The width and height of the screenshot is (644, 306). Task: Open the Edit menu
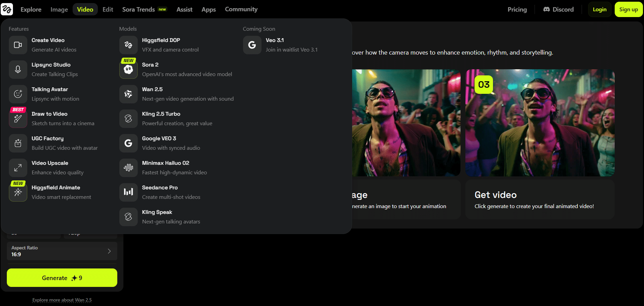108,10
